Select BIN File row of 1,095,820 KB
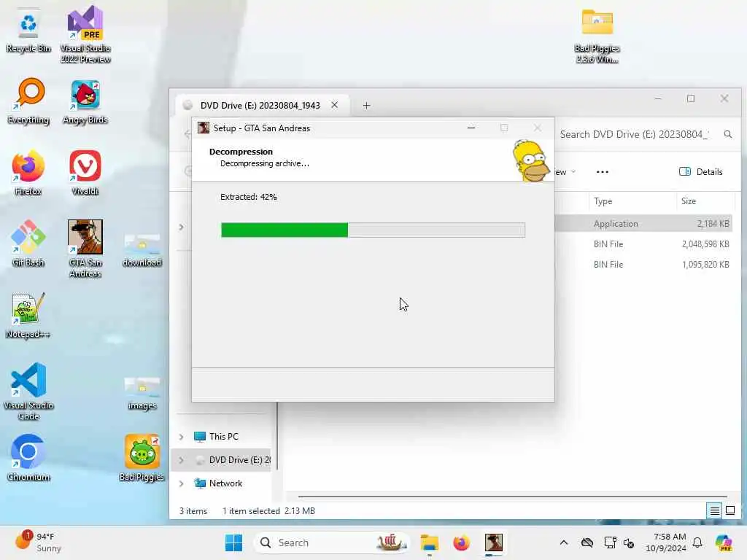Screen dimensions: 747x560 click(643, 265)
